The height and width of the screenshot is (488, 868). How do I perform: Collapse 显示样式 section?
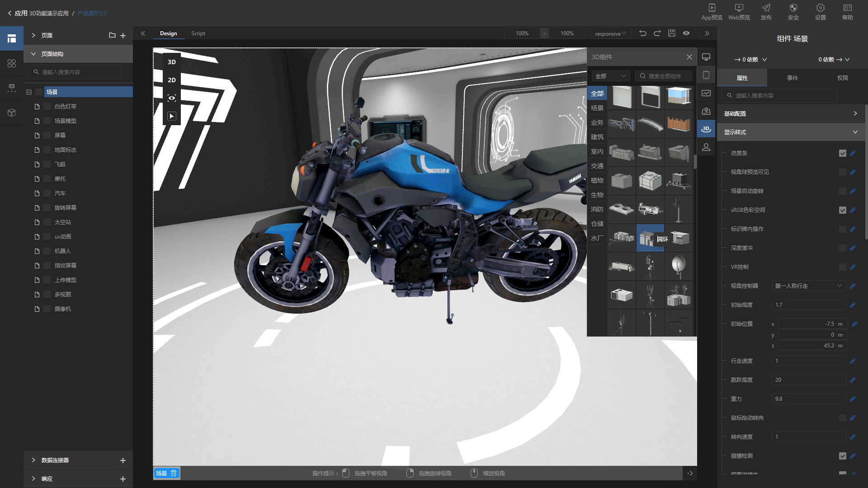pos(791,132)
